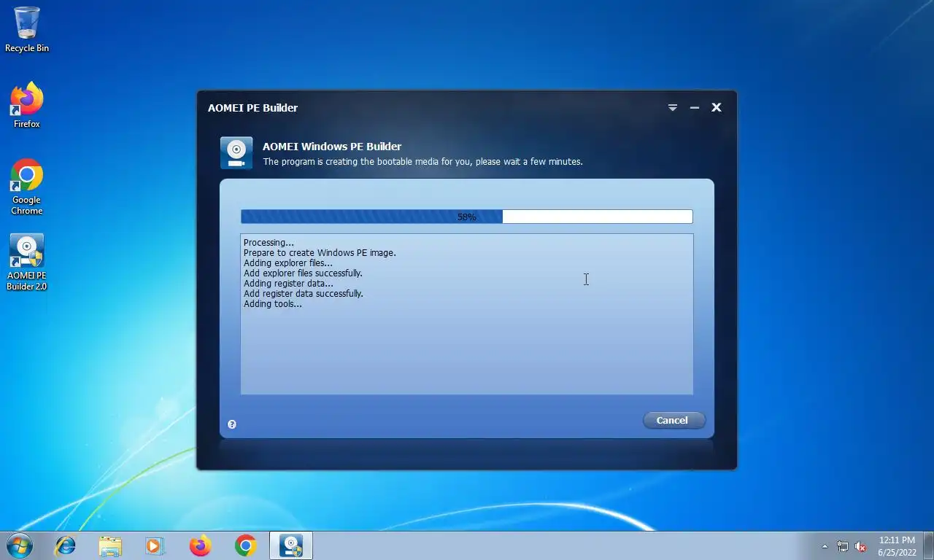934x560 pixels.
Task: Select the 'Processing...' log line
Action: point(269,243)
